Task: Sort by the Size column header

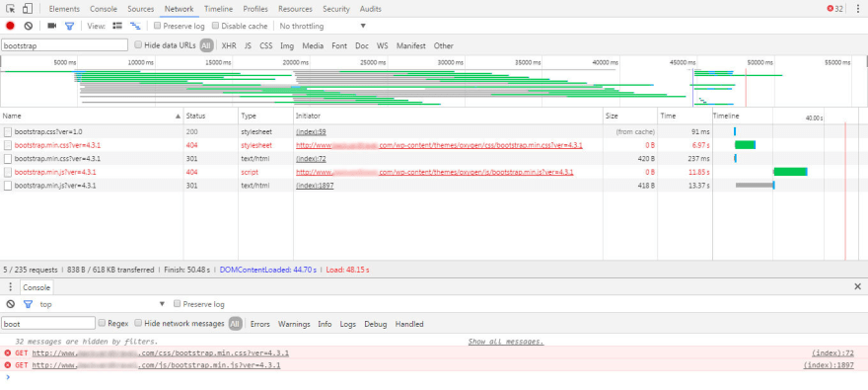Action: point(630,116)
